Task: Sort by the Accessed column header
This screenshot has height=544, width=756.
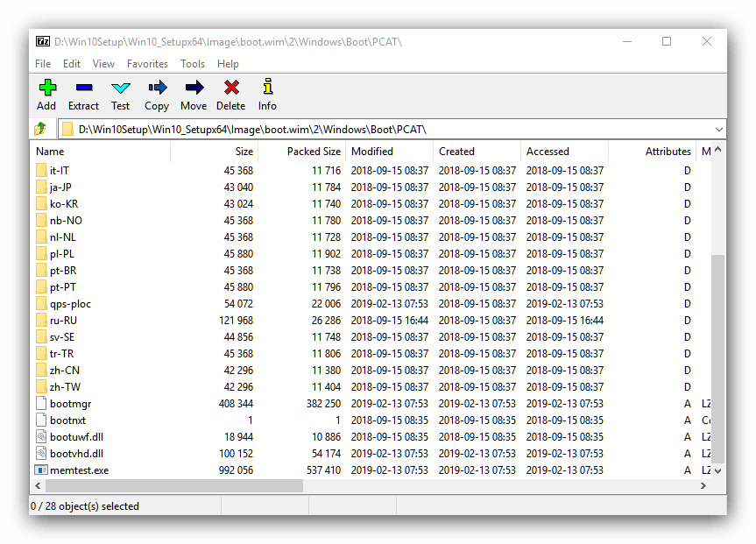Action: click(x=564, y=152)
